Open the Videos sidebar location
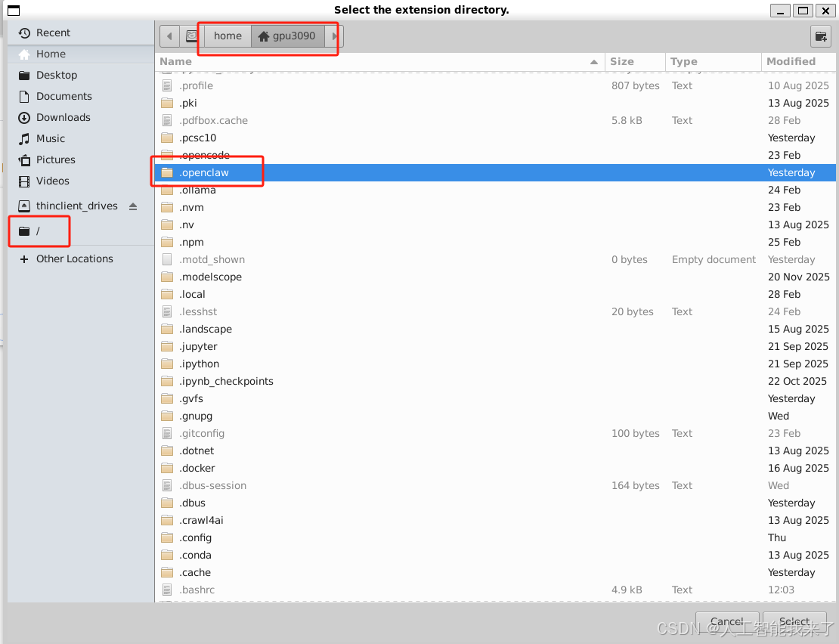Viewport: 839px width, 644px height. 81,181
